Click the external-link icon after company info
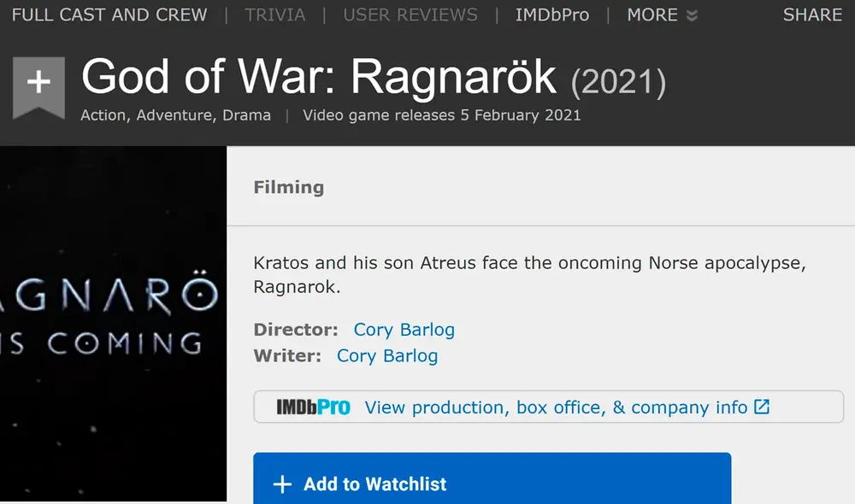Image resolution: width=855 pixels, height=504 pixels. tap(760, 407)
